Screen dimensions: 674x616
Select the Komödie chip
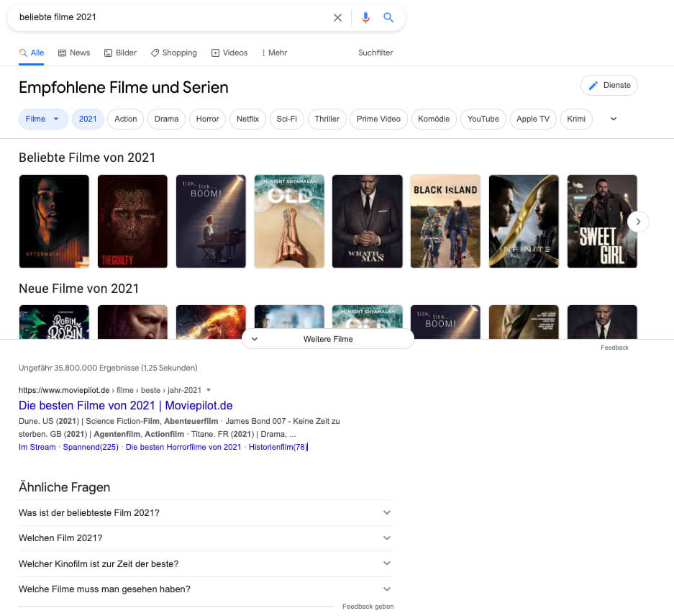click(434, 119)
